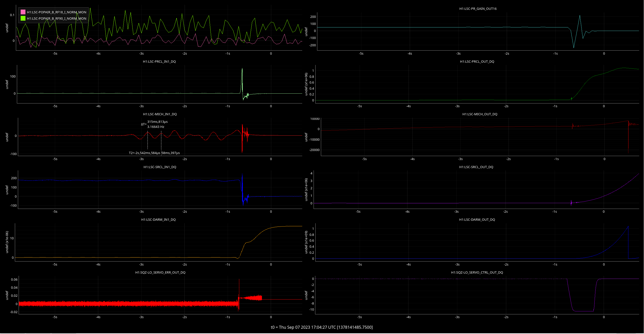Toggle H1:LSC-POPAIR_B_RF18_I_NORM_MON legend entry

click(x=56, y=12)
